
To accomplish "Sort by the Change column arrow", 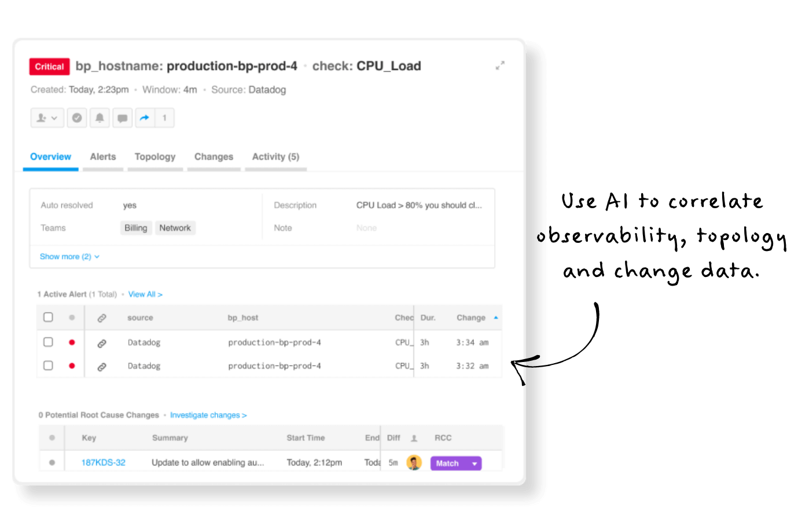I will (496, 317).
